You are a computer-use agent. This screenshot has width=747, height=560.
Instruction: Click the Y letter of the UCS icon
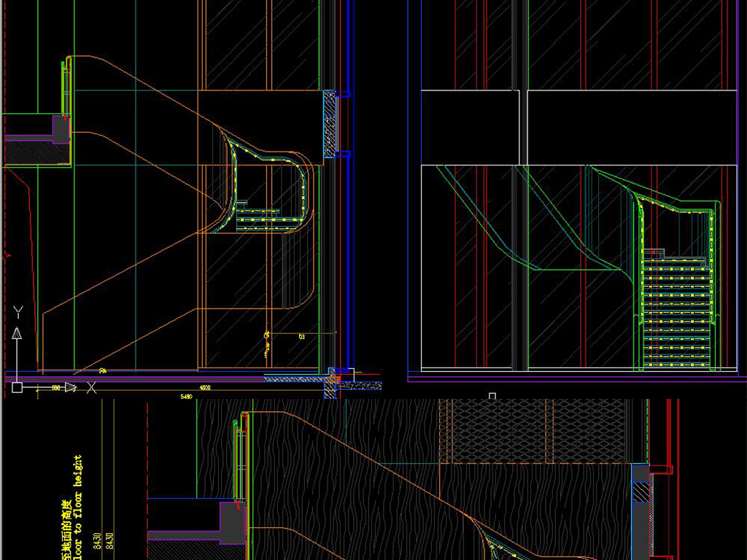[18, 313]
